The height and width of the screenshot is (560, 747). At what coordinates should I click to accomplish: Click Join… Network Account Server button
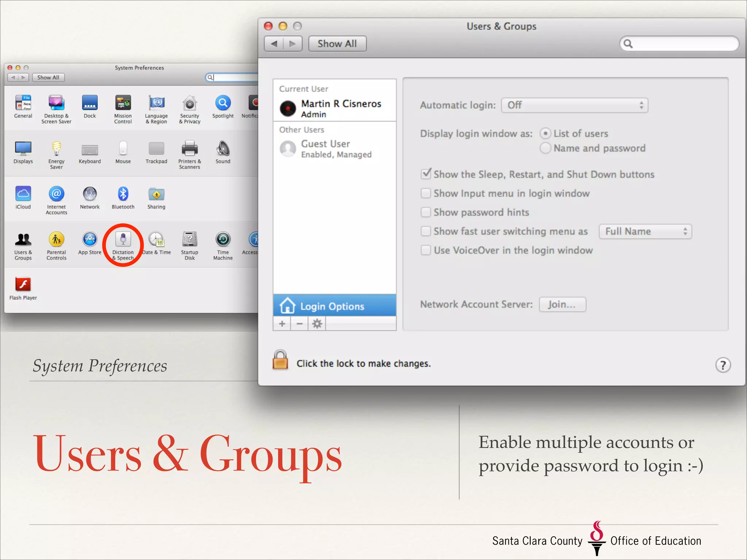(x=562, y=304)
